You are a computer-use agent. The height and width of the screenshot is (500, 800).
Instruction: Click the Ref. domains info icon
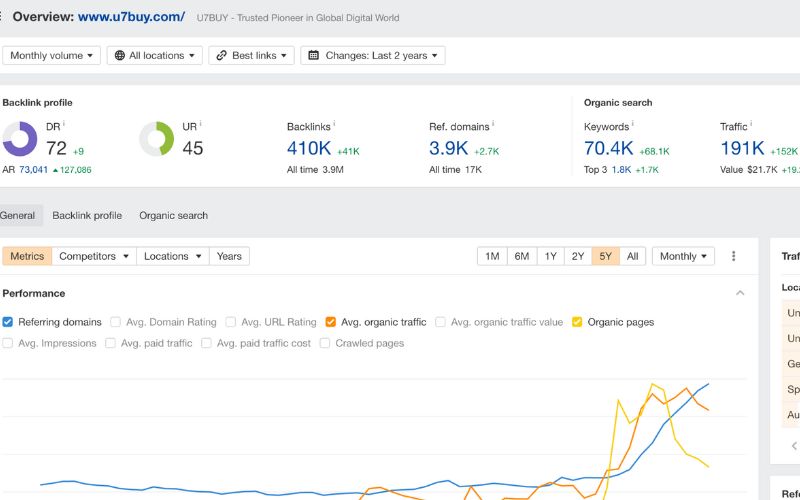click(493, 124)
